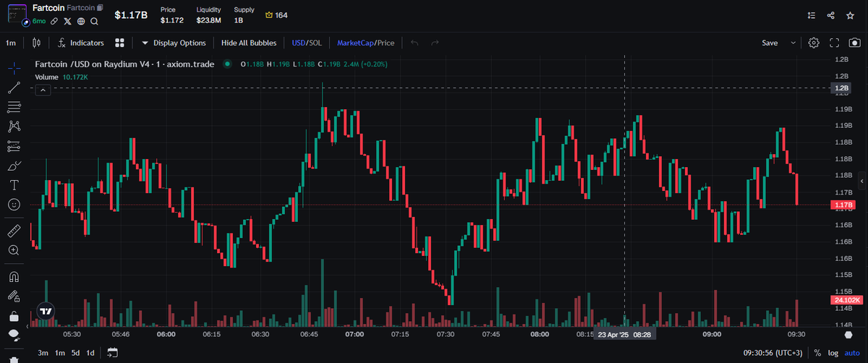
Task: Select the text annotation tool
Action: click(x=13, y=185)
